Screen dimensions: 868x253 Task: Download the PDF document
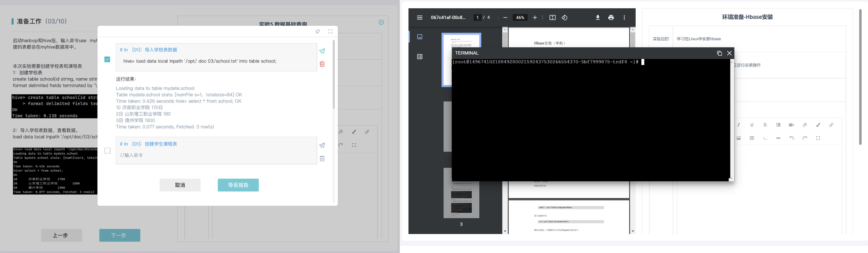598,17
